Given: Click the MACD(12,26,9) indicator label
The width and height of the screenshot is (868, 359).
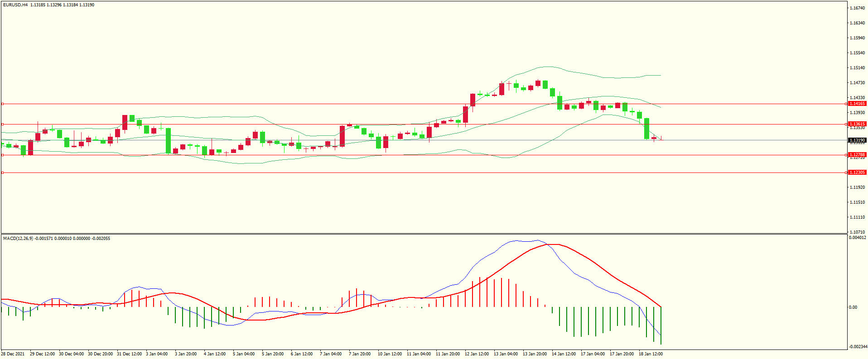Looking at the screenshot, I should 19,239.
